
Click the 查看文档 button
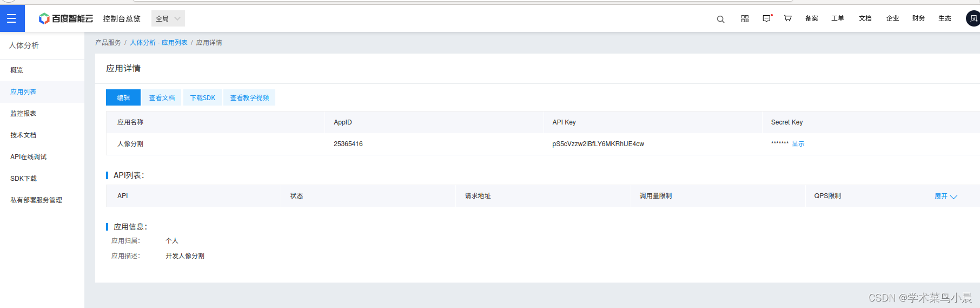(162, 97)
